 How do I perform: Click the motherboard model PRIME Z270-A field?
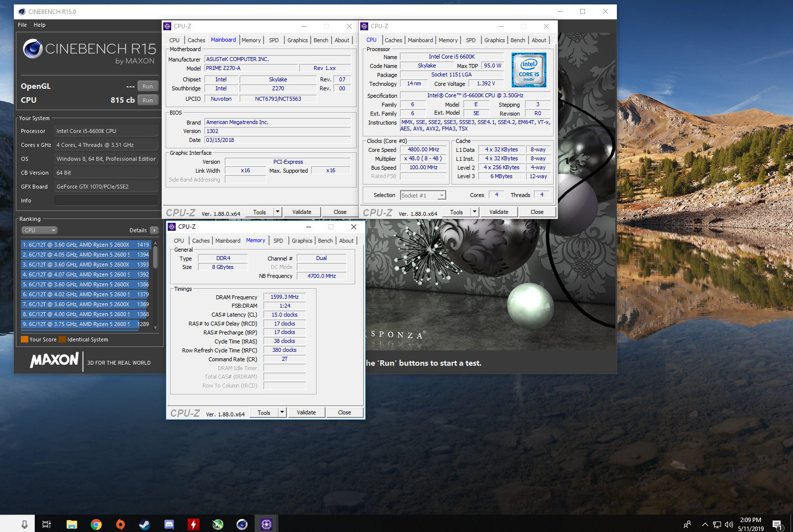[251, 68]
